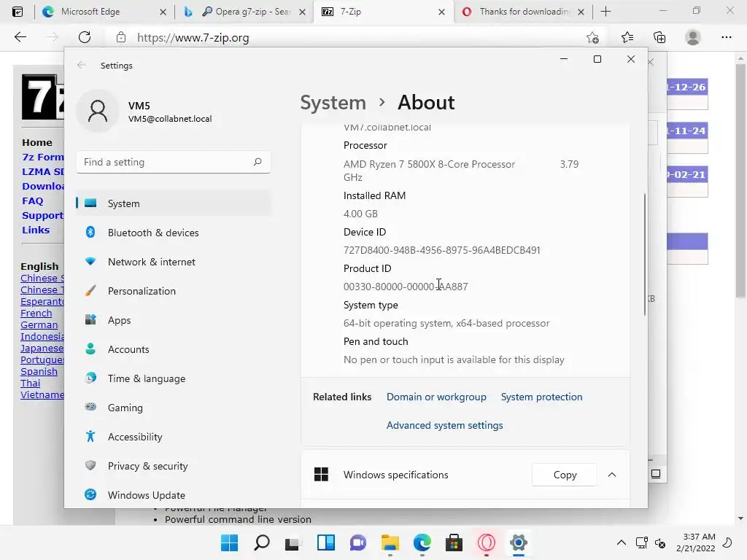
Task: Close the Opera g7-zip search tab
Action: tap(302, 12)
